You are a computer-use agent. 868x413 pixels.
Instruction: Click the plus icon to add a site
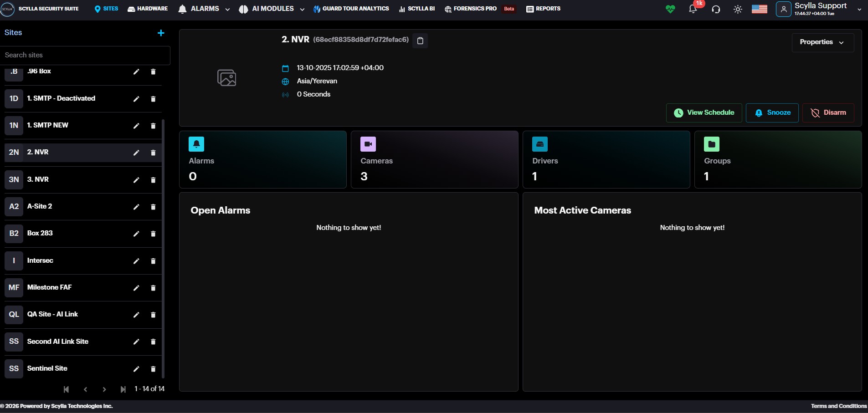pyautogui.click(x=161, y=33)
